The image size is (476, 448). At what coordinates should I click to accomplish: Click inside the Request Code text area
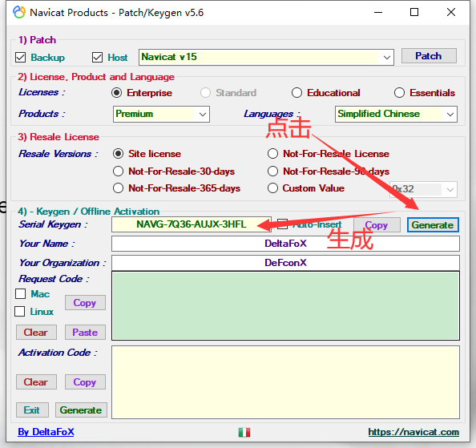point(285,306)
